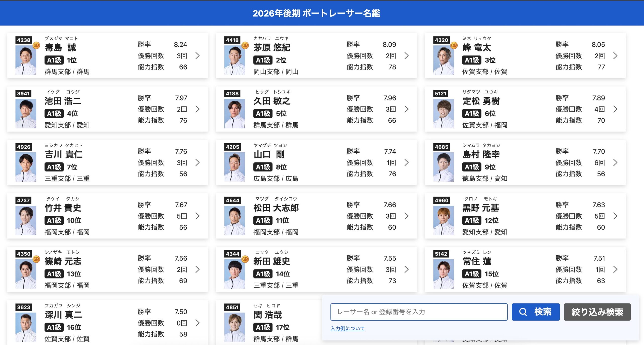The height and width of the screenshot is (345, 644).
Task: Select the racer name 関 浩哉
Action: coord(268,315)
